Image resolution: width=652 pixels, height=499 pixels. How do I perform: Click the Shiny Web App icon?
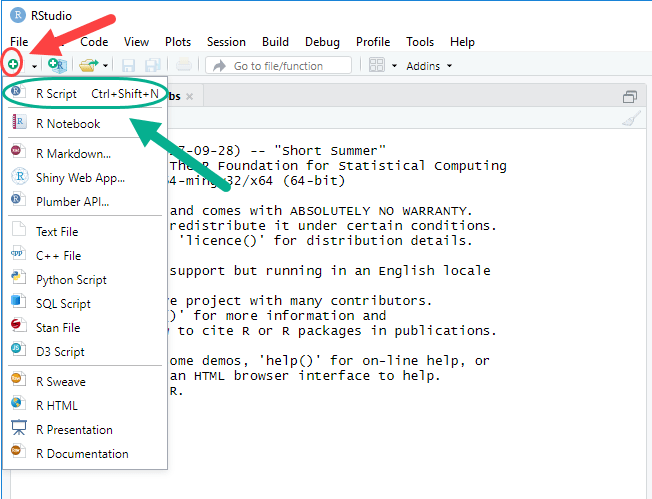[20, 176]
